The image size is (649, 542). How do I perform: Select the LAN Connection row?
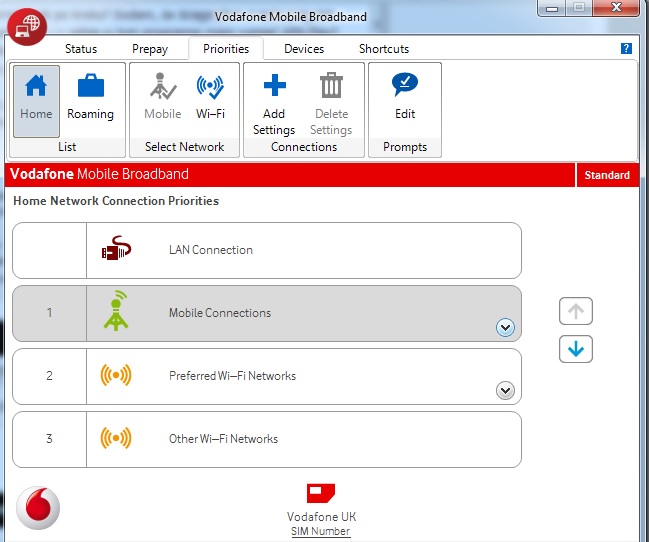click(266, 250)
